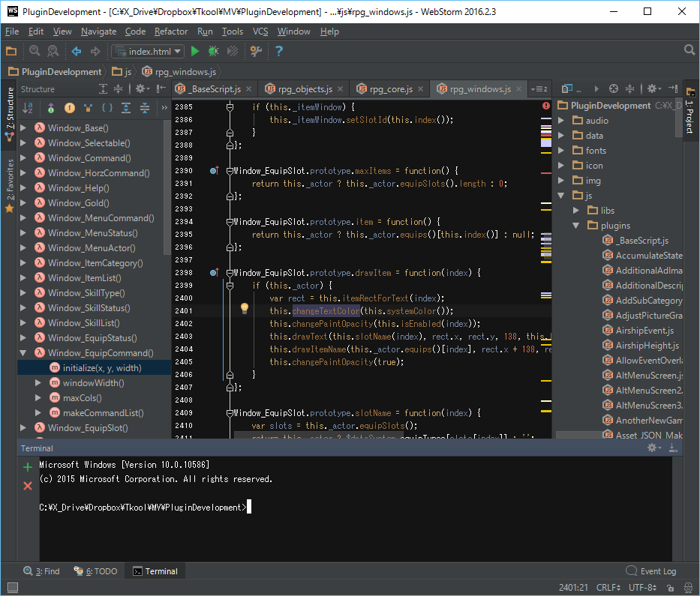Open the Structure panel gear settings
Screen dimensions: 700x596
[142, 88]
